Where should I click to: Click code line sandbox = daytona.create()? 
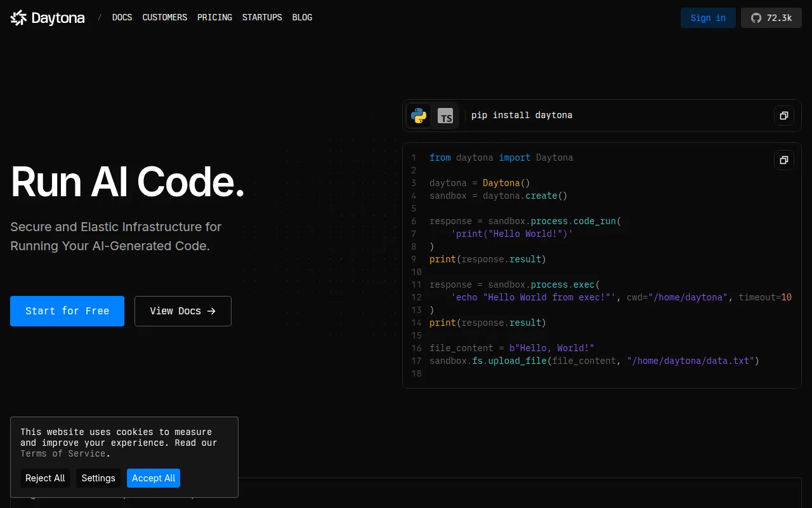click(499, 196)
